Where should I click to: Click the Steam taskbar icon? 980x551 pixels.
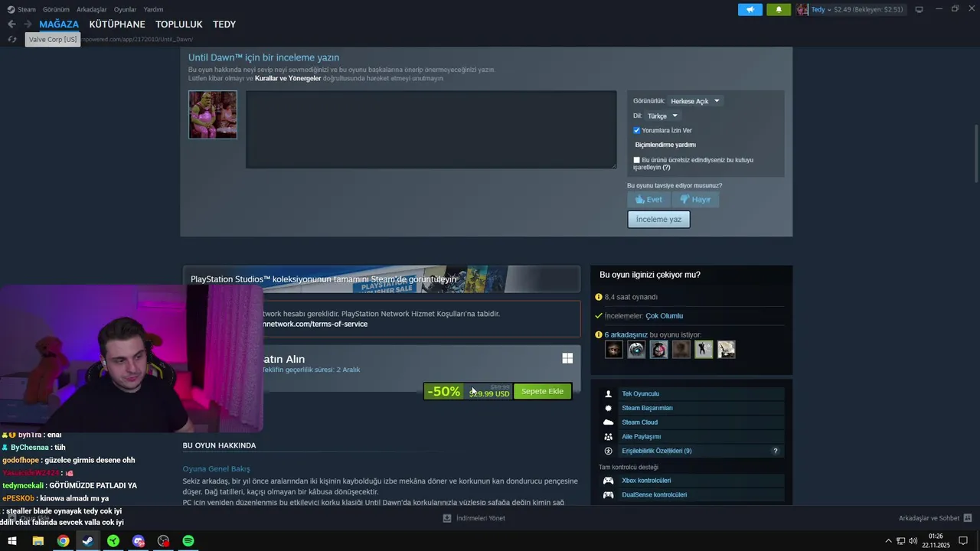pyautogui.click(x=88, y=541)
